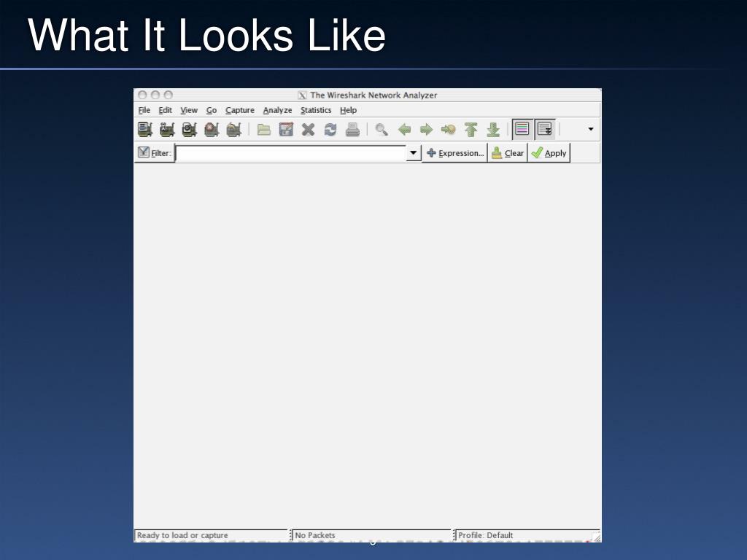Image resolution: width=747 pixels, height=560 pixels.
Task: Open the Analyze menu
Action: 277,110
